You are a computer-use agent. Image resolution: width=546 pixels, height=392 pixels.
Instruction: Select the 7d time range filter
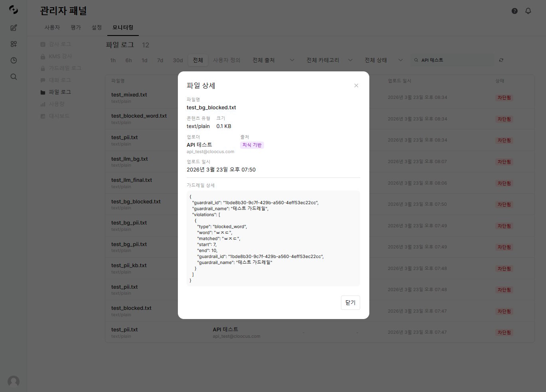coord(160,60)
